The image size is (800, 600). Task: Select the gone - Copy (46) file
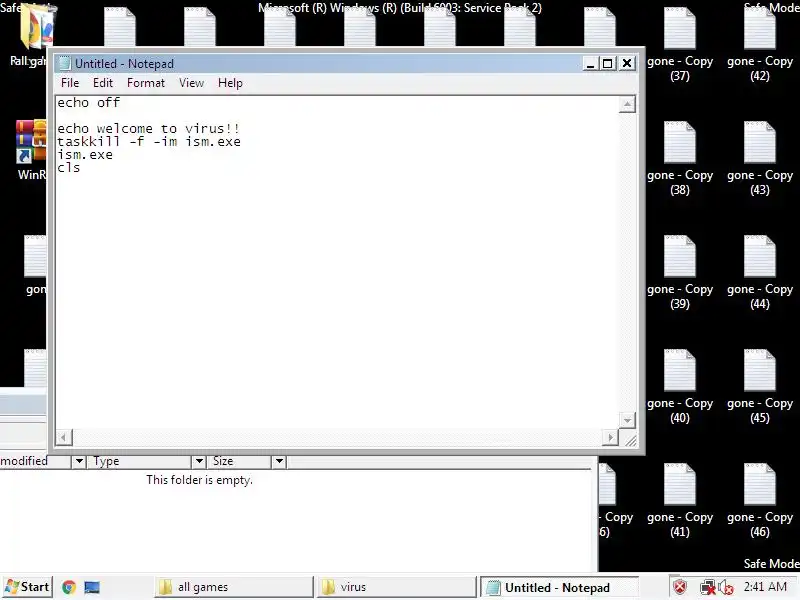point(760,501)
